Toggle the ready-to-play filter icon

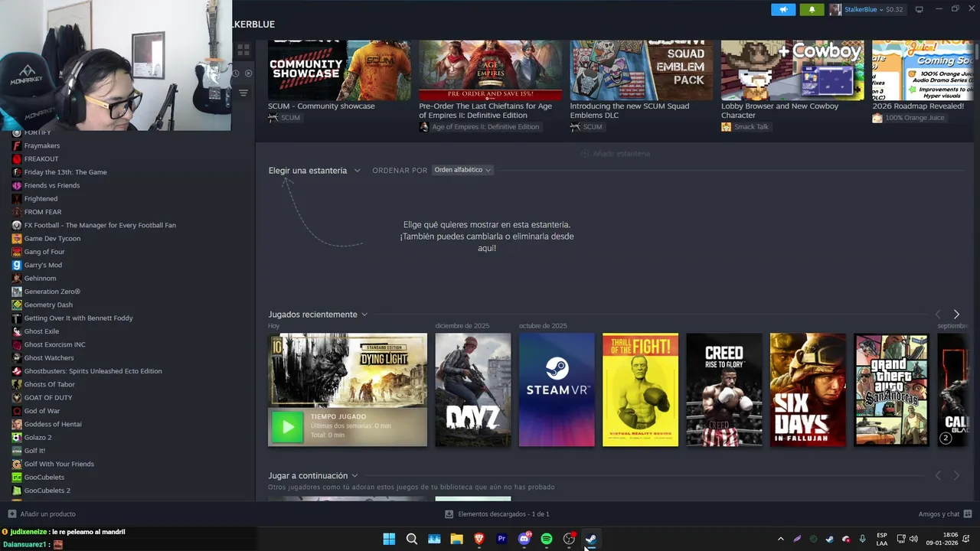(248, 73)
